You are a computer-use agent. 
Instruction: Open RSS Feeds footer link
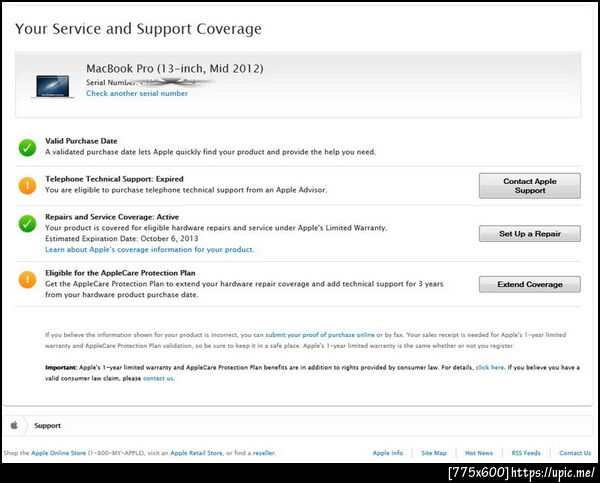click(x=526, y=453)
